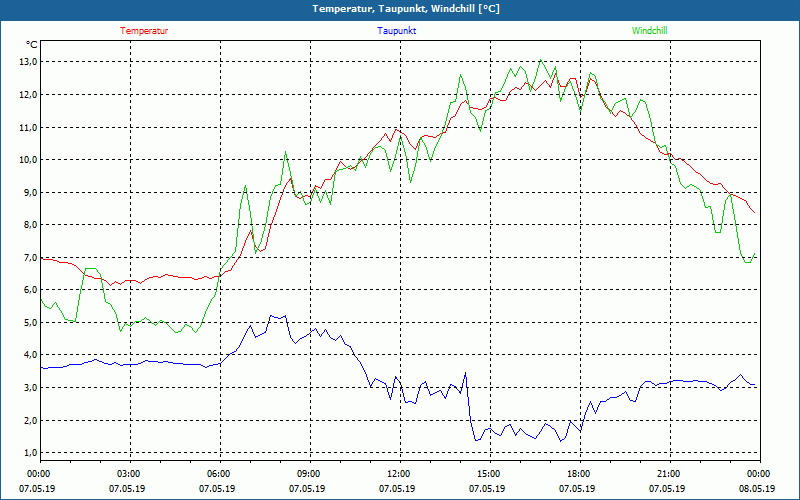This screenshot has height=500, width=800.
Task: Select the 06:00 time axis label
Action: tap(219, 474)
